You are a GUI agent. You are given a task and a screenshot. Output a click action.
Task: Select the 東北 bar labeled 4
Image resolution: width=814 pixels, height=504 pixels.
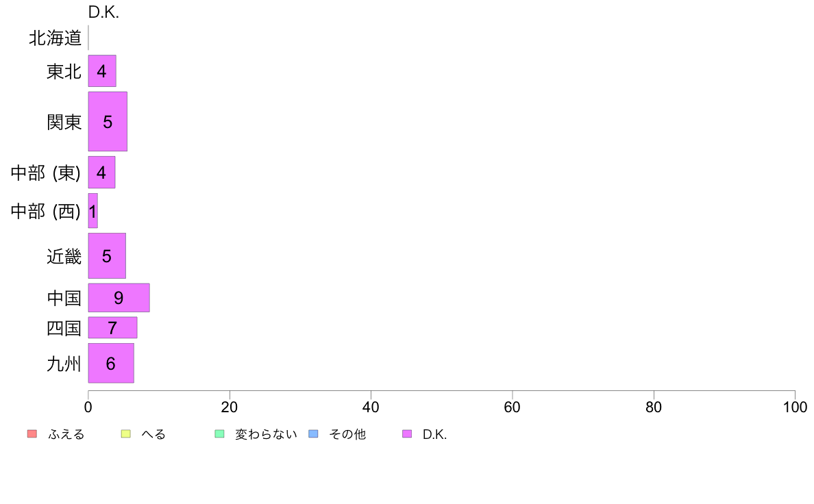(102, 71)
